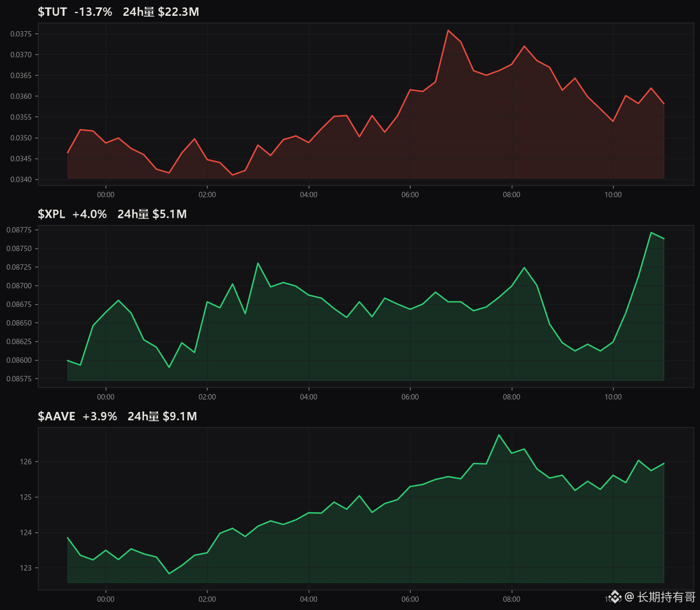
Task: Click the 0.08750 y-axis label
Action: coord(19,248)
